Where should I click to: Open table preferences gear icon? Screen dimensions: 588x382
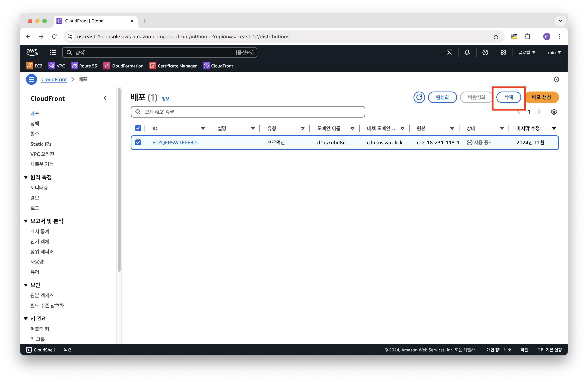click(554, 112)
